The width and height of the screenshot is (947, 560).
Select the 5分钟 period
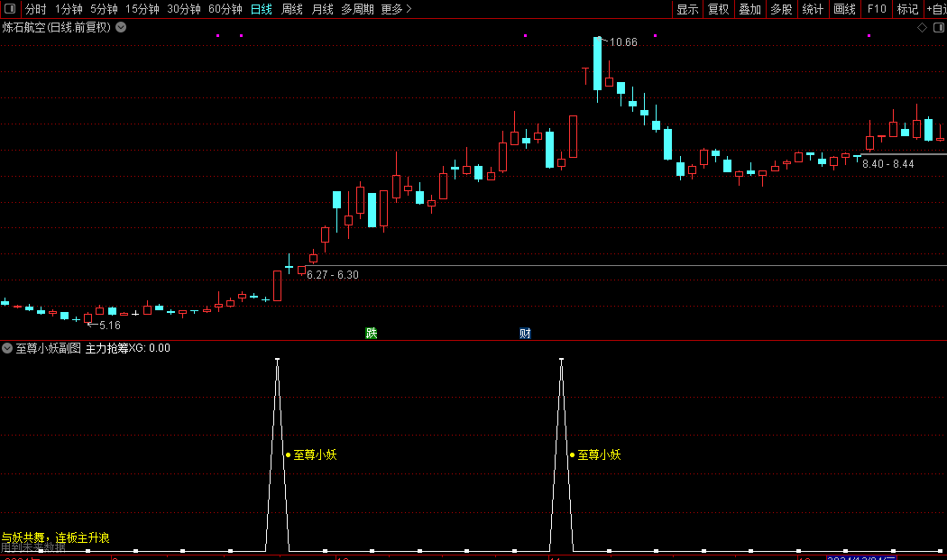coord(104,9)
